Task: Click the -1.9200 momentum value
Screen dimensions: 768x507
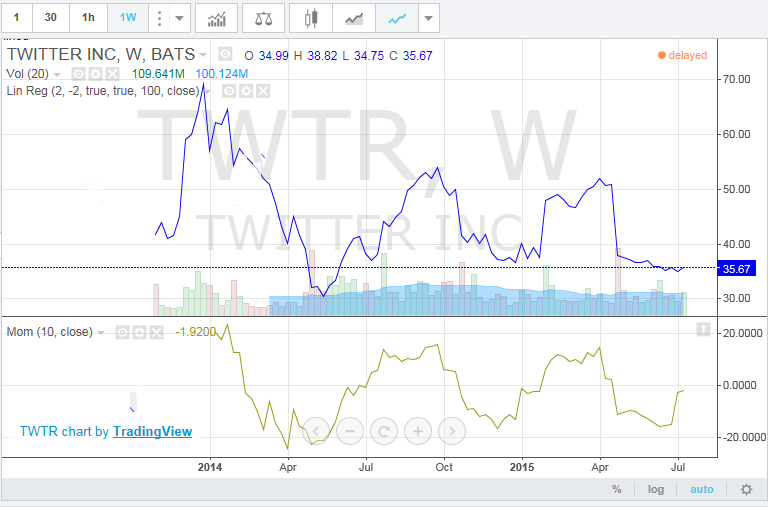Action: 195,332
